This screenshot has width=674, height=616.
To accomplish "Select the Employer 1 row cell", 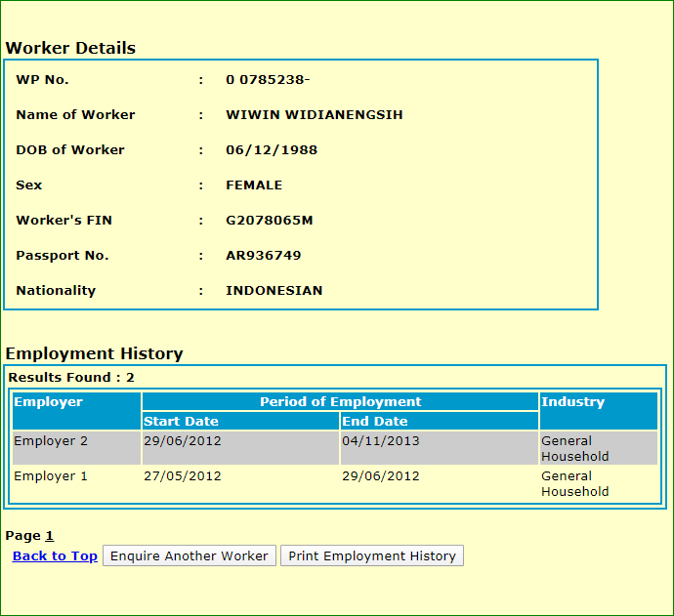I will [51, 476].
